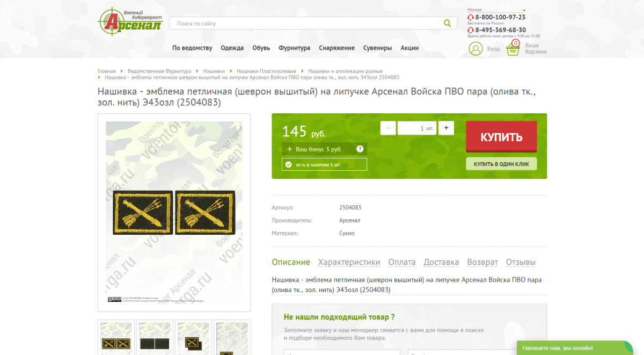Click the article number 2504083
Screen dimensions: 644x355
[x=350, y=207]
